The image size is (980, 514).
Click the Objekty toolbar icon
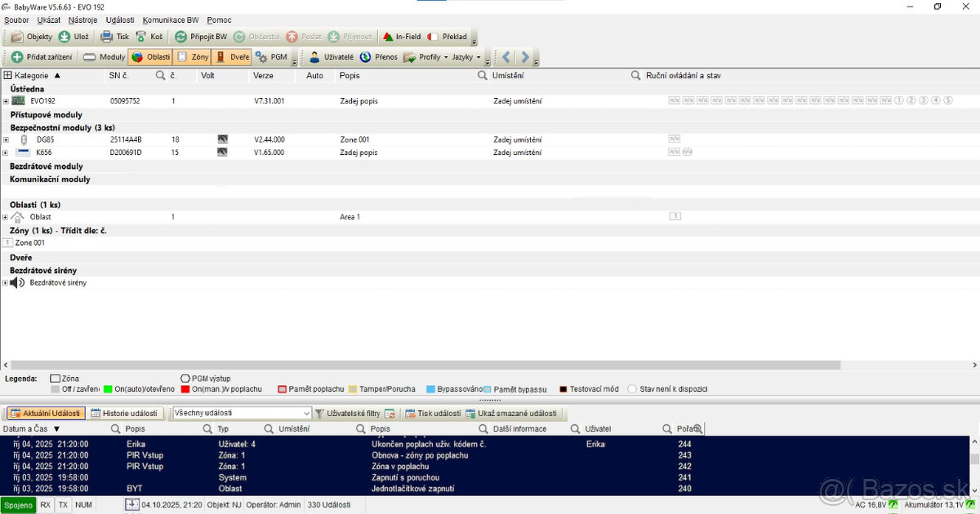click(x=18, y=37)
